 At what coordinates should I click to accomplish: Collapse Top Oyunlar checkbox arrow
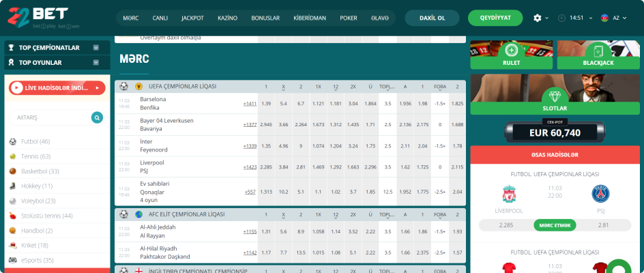pos(96,63)
